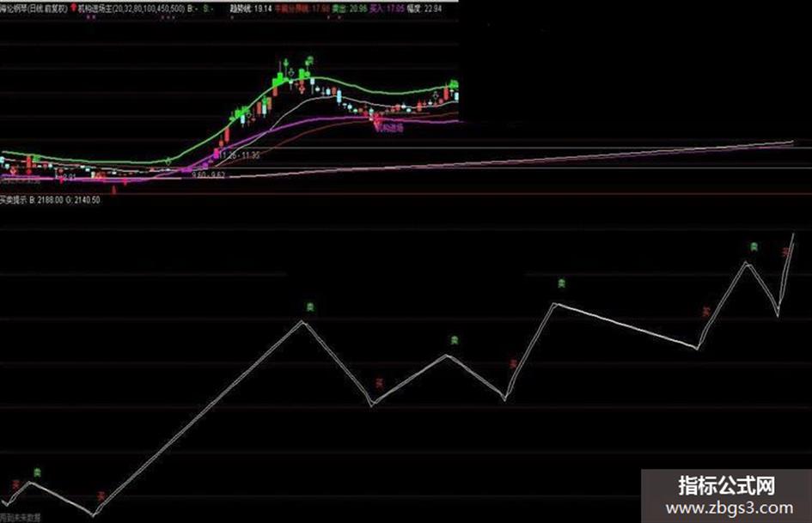Click the 用到未来数据 notice in the bottom corner
This screenshot has width=812, height=523.
coord(21,517)
